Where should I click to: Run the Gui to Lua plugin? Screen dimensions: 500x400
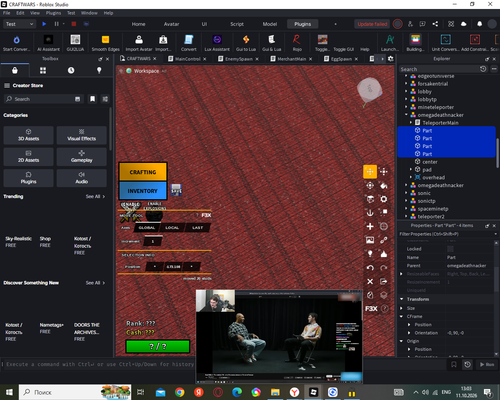pos(246,43)
